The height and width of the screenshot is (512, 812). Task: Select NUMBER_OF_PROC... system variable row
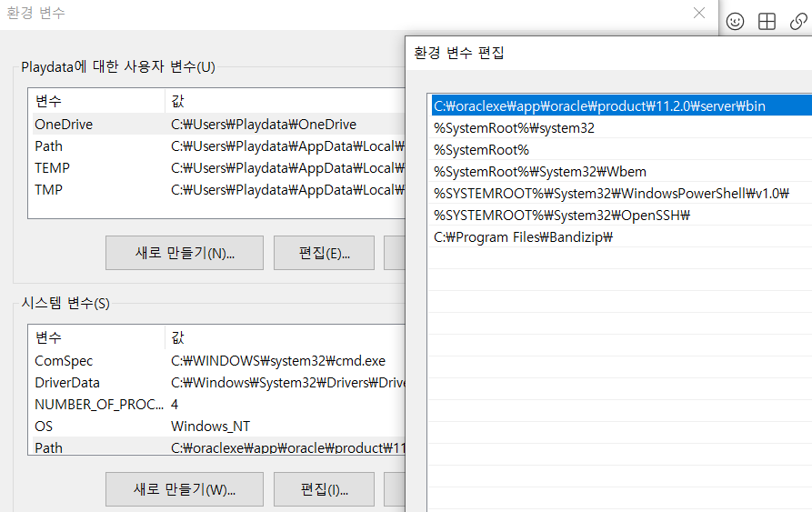click(x=218, y=405)
